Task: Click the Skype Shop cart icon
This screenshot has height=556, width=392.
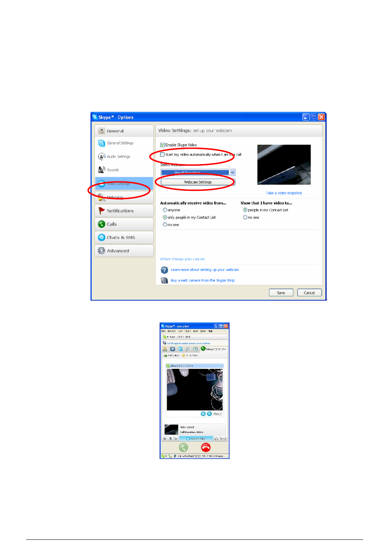Action: coord(164,280)
